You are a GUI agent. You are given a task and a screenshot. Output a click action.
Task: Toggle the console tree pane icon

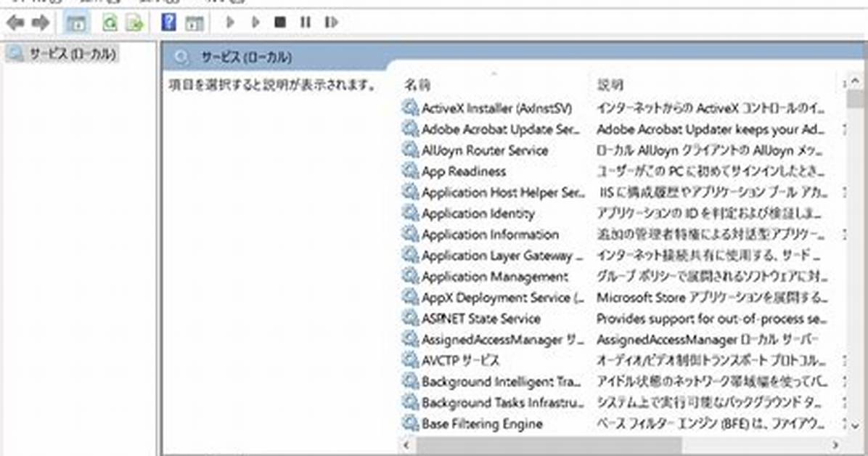pos(75,23)
